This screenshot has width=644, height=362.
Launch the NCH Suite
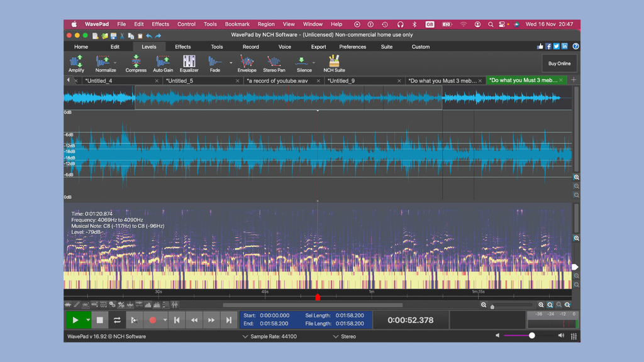coord(333,62)
